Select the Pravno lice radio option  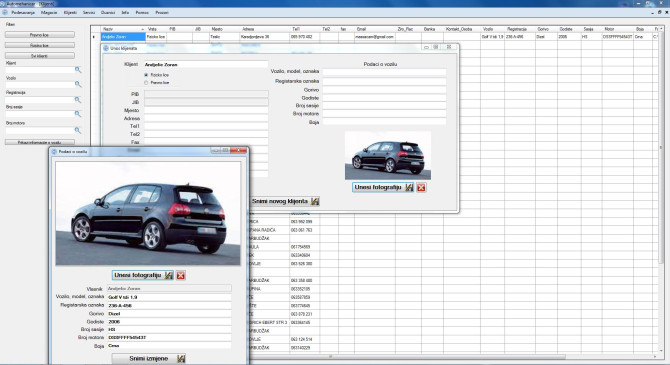pos(146,82)
